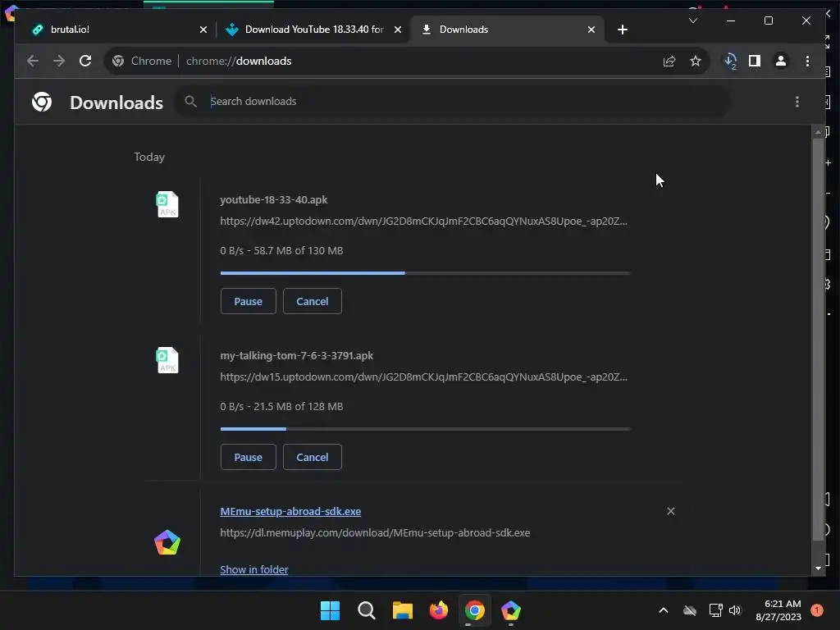
Task: Click the Chrome logo beside the Downloads heading
Action: 42,102
